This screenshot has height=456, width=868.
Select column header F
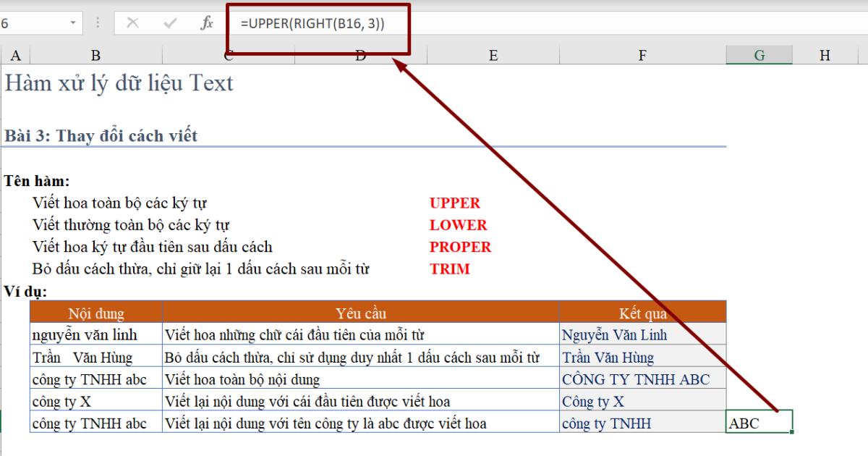click(x=642, y=54)
